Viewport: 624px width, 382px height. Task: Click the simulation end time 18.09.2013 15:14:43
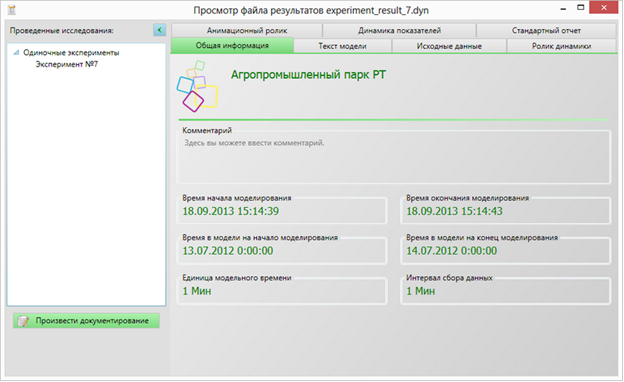tap(454, 211)
